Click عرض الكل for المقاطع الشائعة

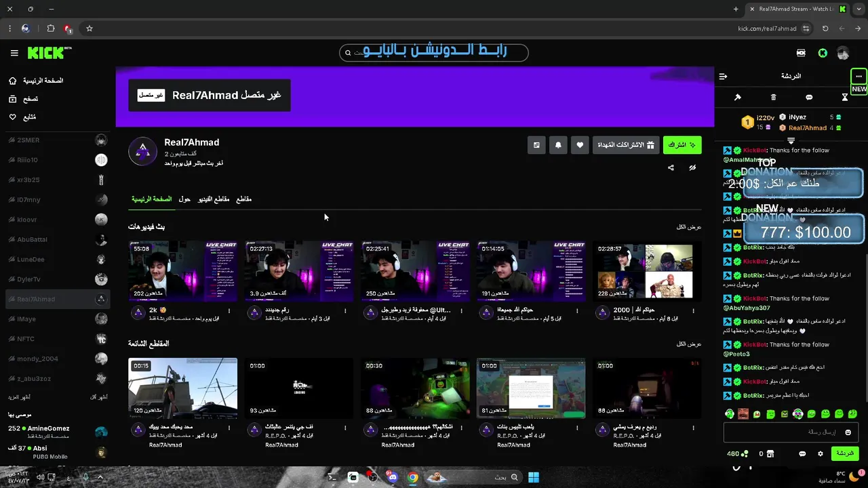click(x=689, y=344)
